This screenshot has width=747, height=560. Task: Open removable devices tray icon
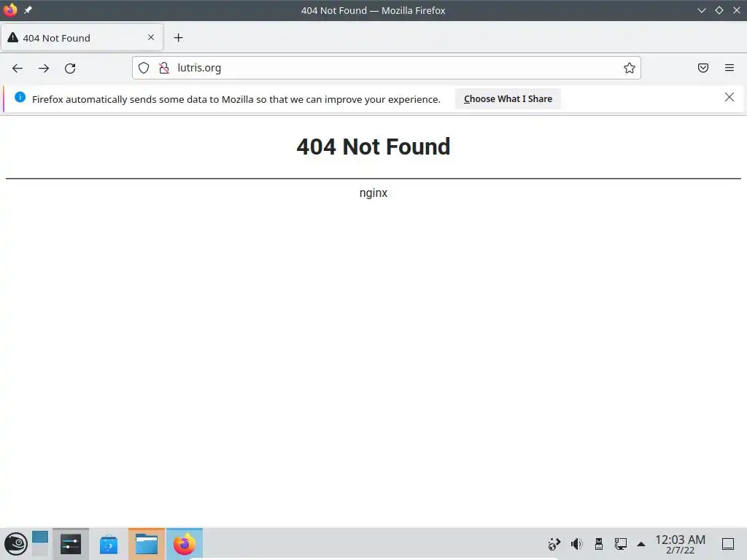click(599, 544)
